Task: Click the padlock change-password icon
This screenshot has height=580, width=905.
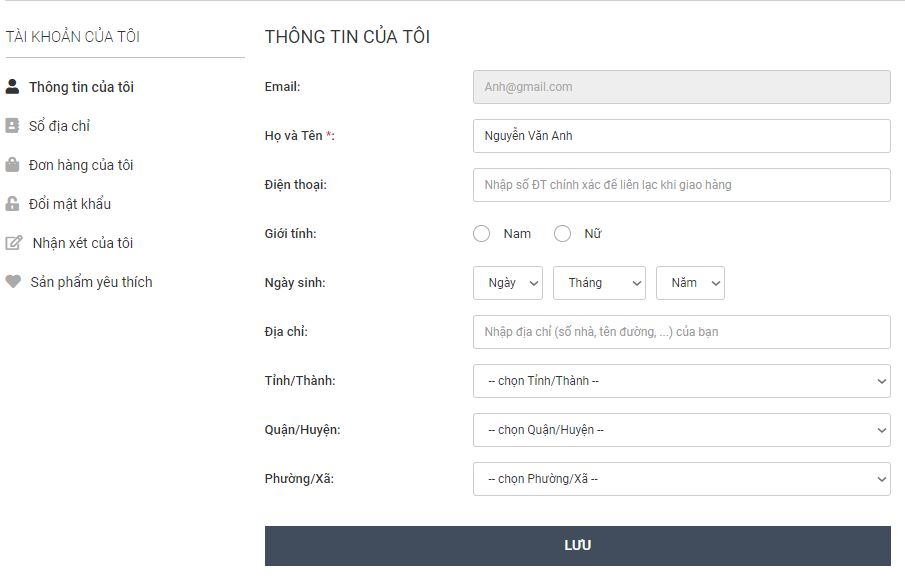Action: point(12,204)
